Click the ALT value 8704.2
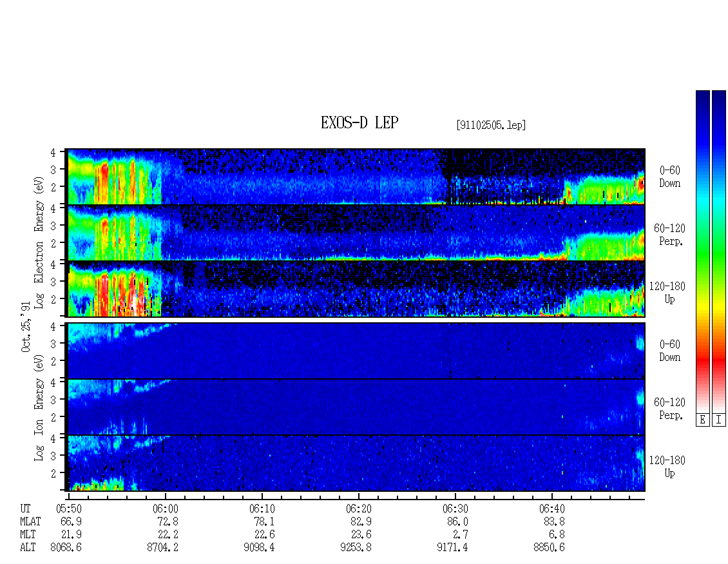The image size is (728, 564). pyautogui.click(x=162, y=547)
